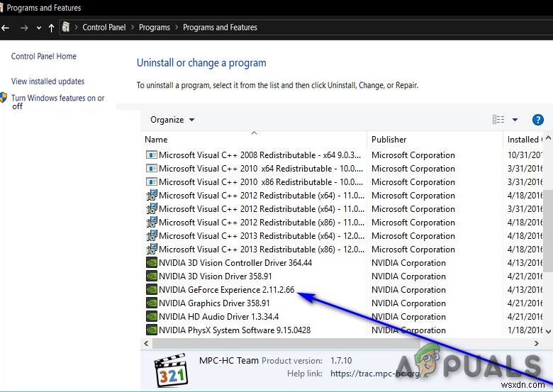Select NVIDIA 3D Vision Driver 358.91 name
Image resolution: width=553 pixels, height=392 pixels.
tap(215, 276)
